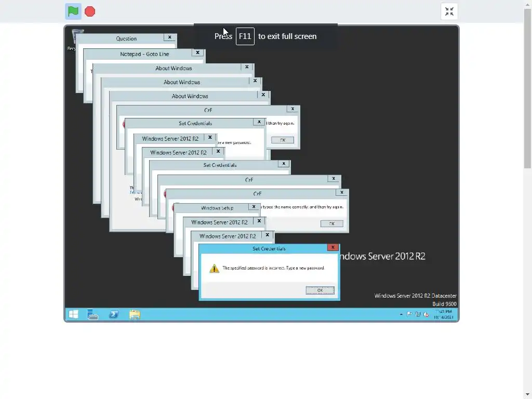Launch Server Manager from the taskbar
The image size is (532, 399).
(x=92, y=314)
